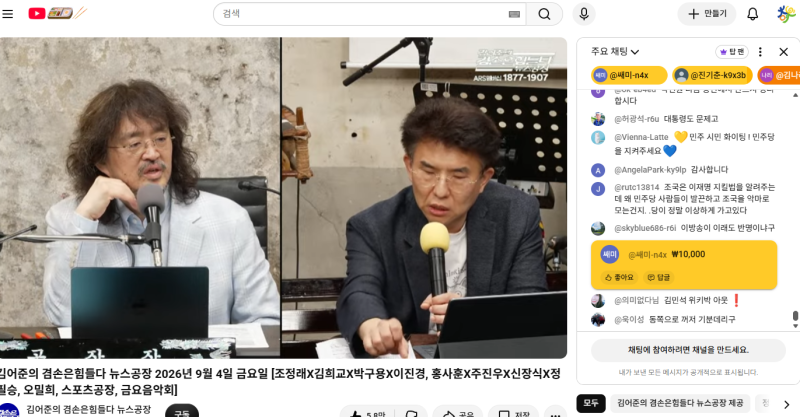This screenshot has height=417, width=800.
Task: Open @의미없다님 commenter avatar
Action: tap(598, 301)
